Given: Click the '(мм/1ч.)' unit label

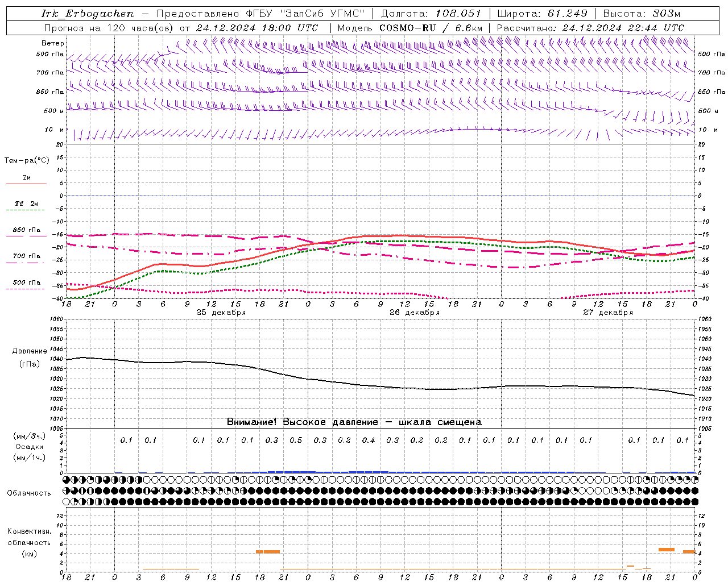Looking at the screenshot, I should tap(30, 458).
